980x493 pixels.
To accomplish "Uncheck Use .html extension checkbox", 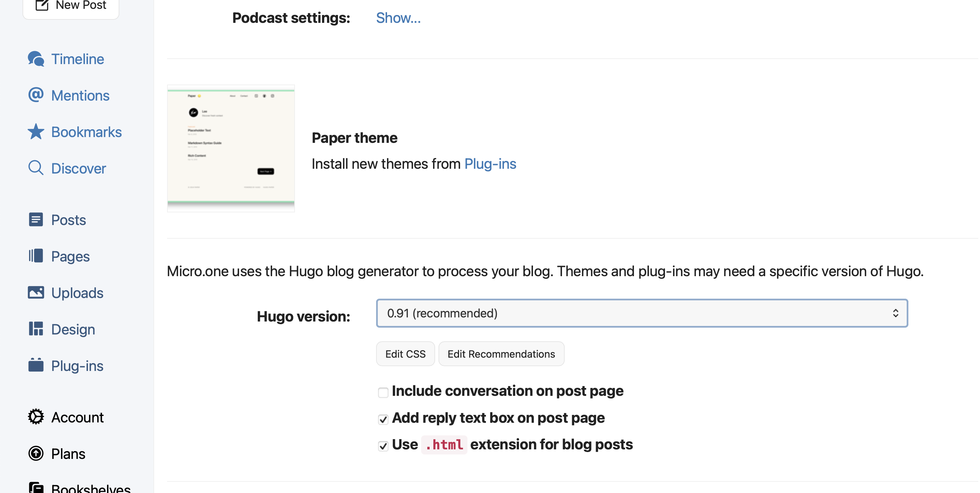I will coord(383,446).
